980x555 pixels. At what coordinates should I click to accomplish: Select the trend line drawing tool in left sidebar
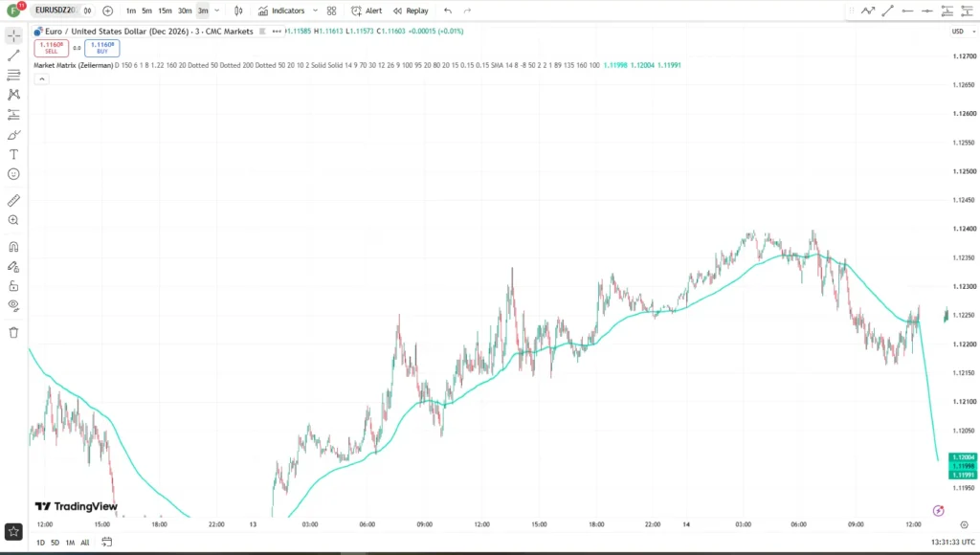13,55
